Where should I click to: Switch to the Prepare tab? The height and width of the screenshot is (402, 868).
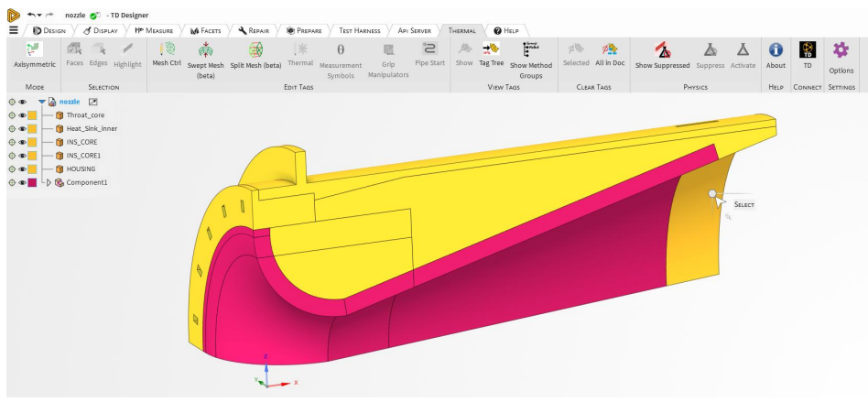pyautogui.click(x=304, y=30)
